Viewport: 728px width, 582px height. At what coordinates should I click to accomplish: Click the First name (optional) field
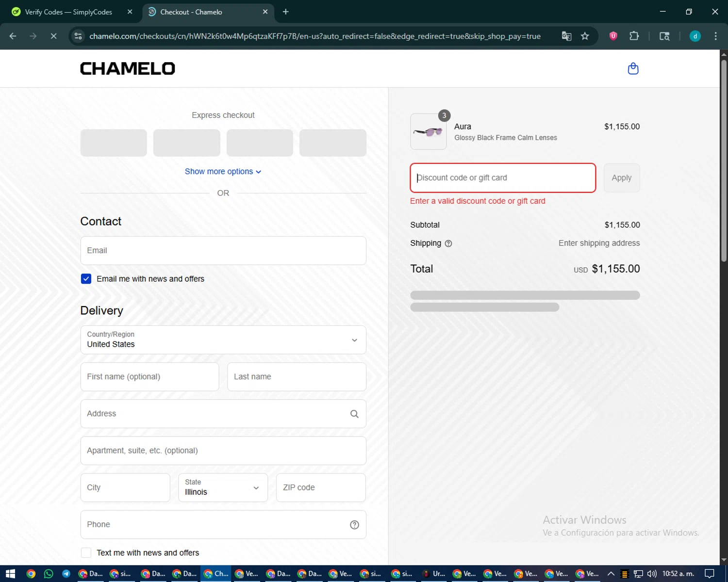point(149,376)
